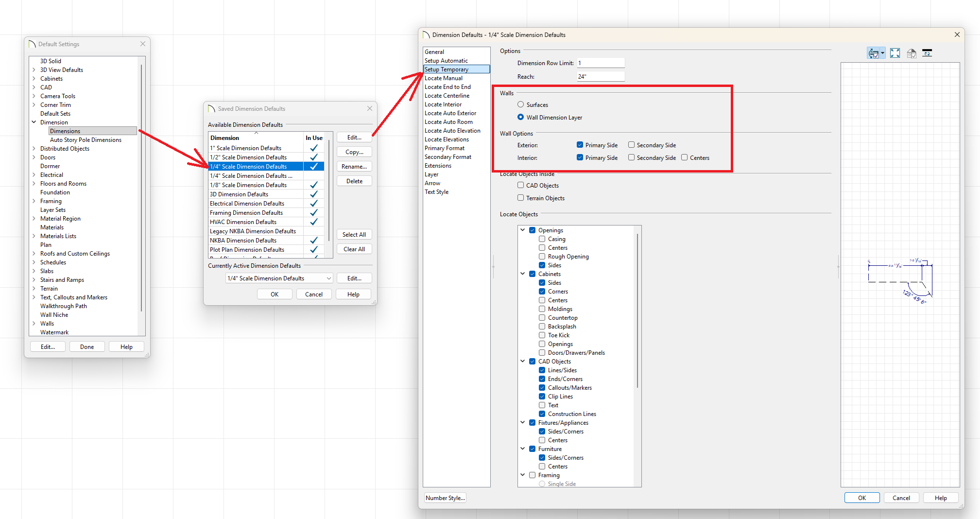Click In Use checkmark for 3D Dimension Defaults
The image size is (980, 519).
point(314,194)
